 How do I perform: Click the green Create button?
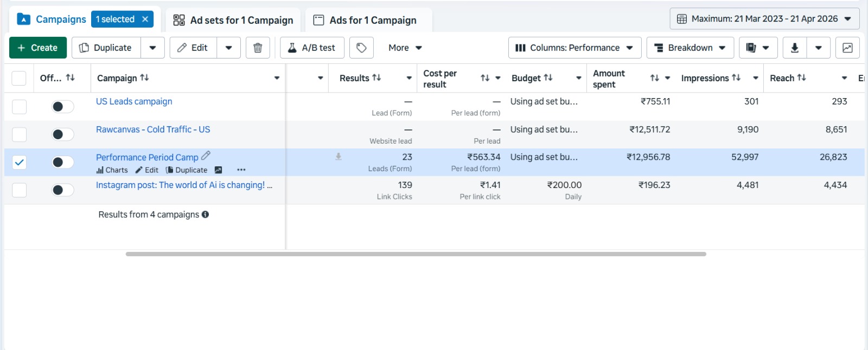pyautogui.click(x=38, y=48)
